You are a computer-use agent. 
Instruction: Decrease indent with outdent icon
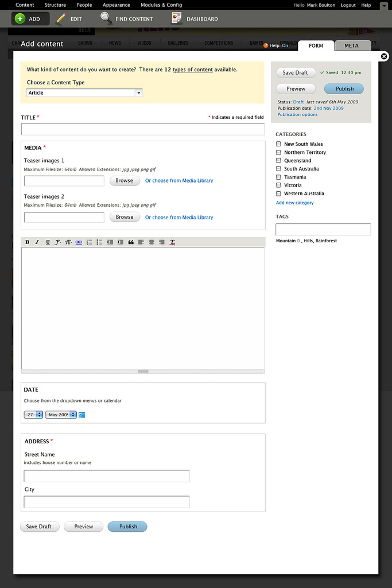pyautogui.click(x=110, y=242)
